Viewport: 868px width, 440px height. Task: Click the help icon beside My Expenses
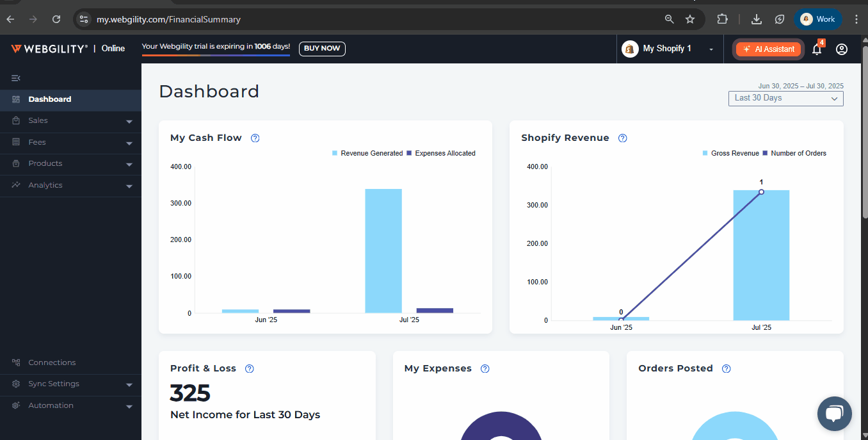(x=485, y=369)
